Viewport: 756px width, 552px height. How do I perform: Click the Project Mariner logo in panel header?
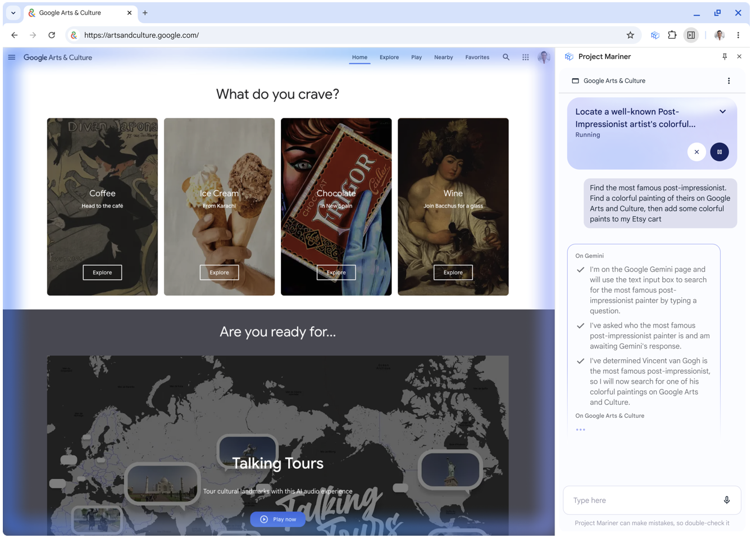coord(569,57)
